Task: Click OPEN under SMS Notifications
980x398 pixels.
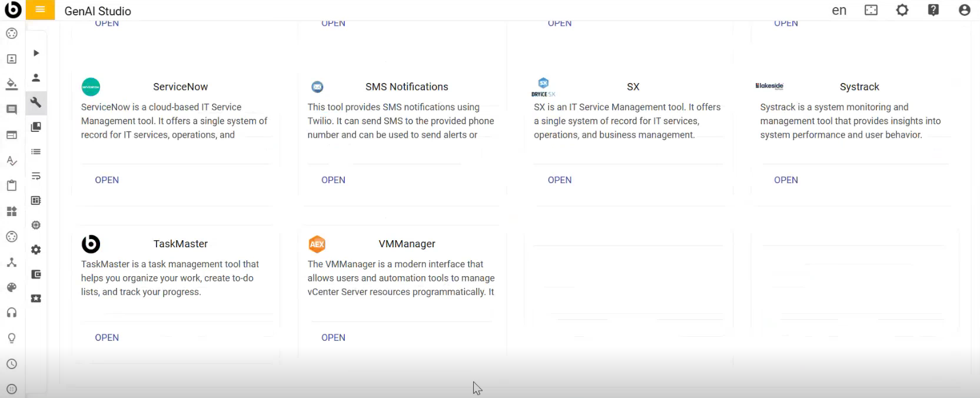Action: point(333,180)
